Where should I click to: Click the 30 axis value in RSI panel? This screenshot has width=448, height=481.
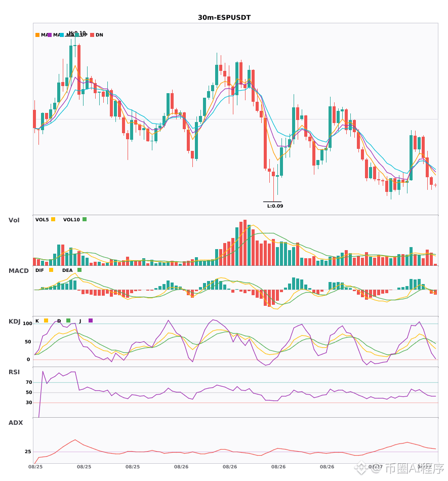(29, 403)
